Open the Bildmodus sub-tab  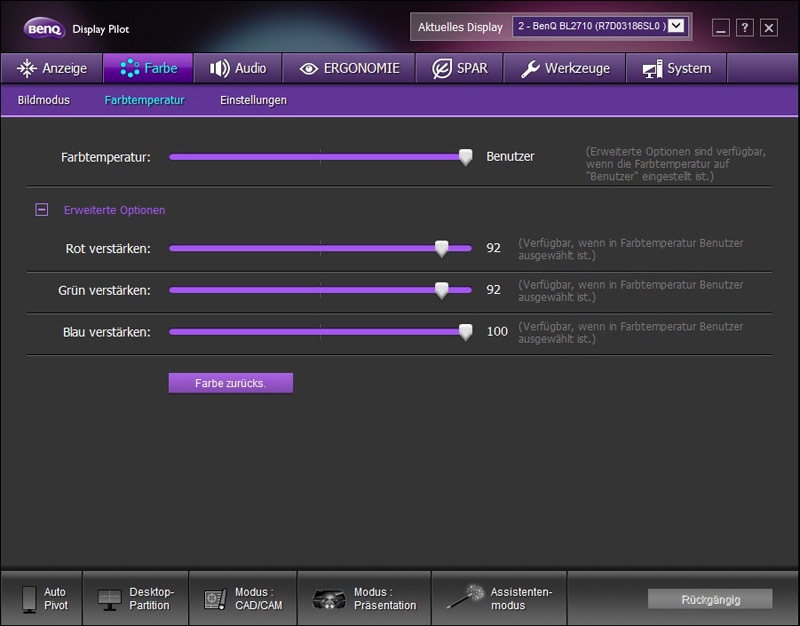44,100
